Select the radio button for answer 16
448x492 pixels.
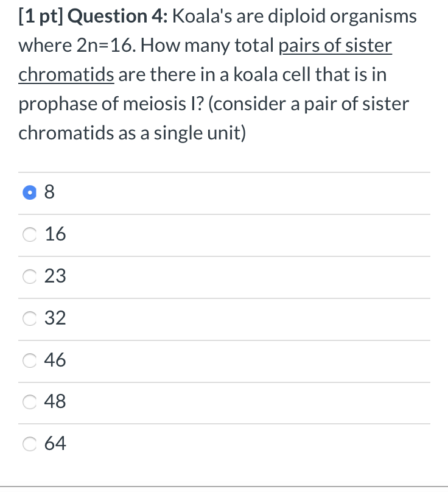29,234
